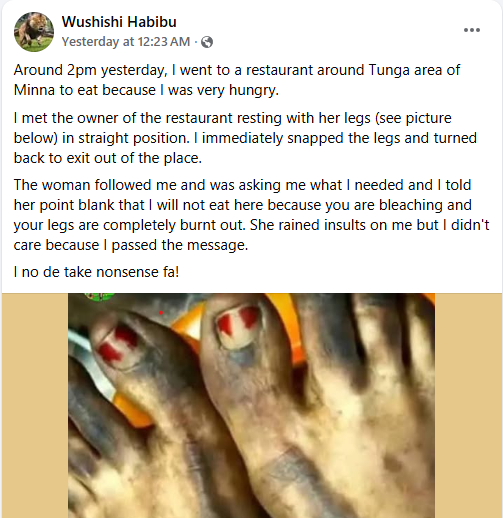Click the green circular badge atop photo

99,296
